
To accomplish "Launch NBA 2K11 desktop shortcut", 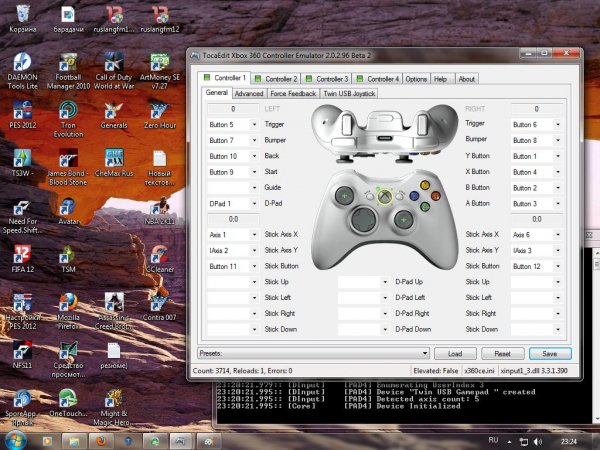I will click(x=160, y=211).
